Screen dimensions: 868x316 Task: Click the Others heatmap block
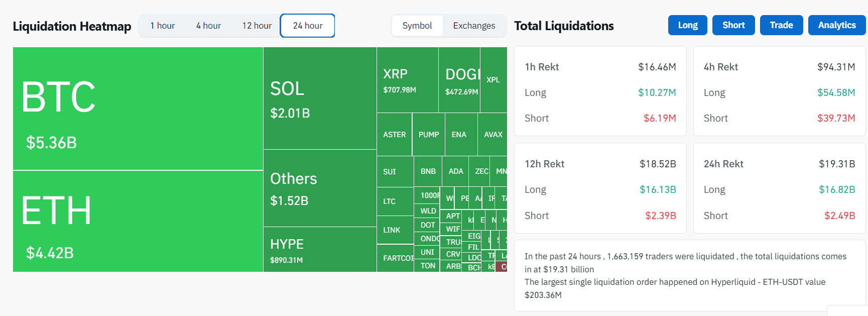click(x=319, y=188)
